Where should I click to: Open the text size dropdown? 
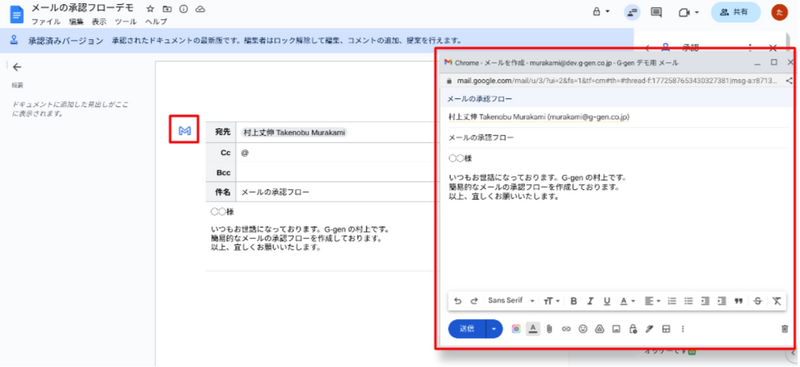tap(552, 301)
